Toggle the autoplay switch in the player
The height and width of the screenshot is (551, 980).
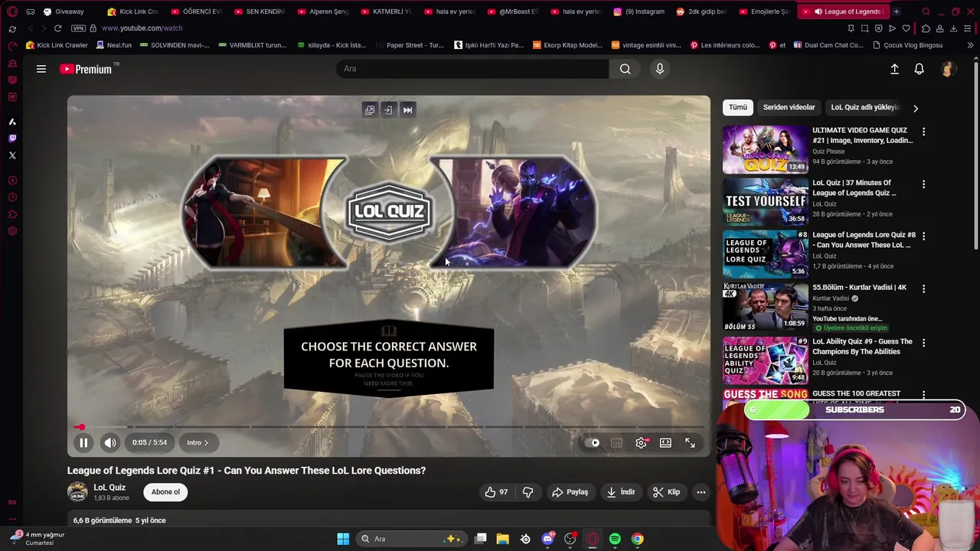point(592,442)
